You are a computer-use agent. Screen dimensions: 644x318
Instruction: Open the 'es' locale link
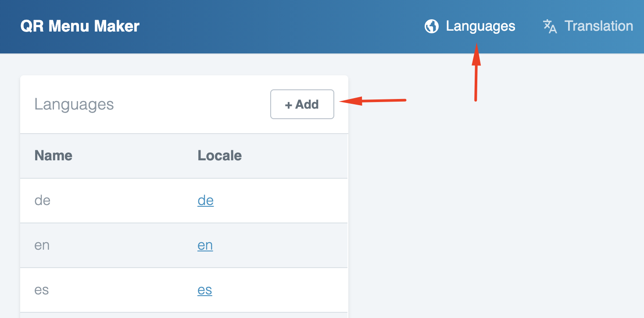pyautogui.click(x=204, y=290)
